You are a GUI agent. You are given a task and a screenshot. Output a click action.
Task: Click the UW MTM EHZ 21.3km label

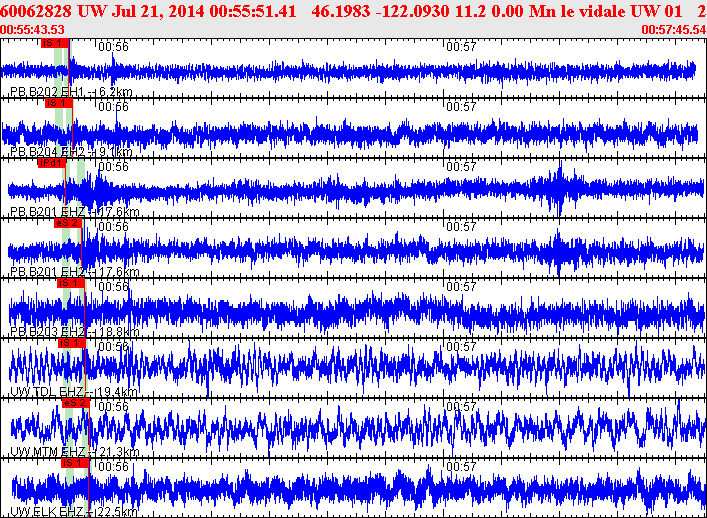[75, 452]
